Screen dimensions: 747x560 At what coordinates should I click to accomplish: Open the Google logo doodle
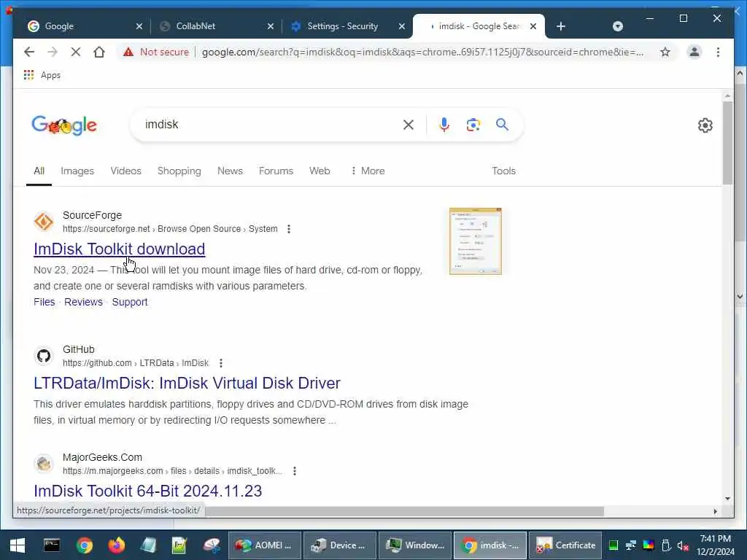tap(64, 125)
